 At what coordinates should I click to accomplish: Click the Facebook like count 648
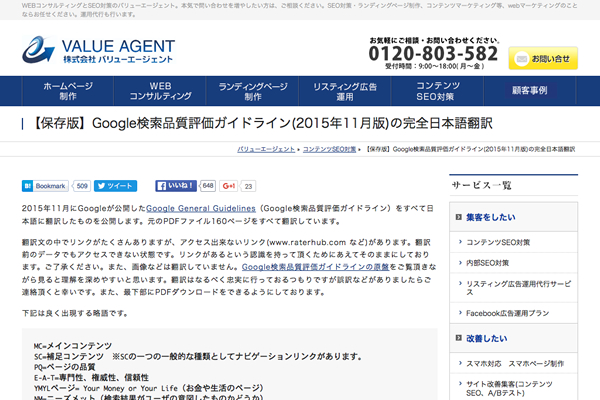click(x=208, y=186)
